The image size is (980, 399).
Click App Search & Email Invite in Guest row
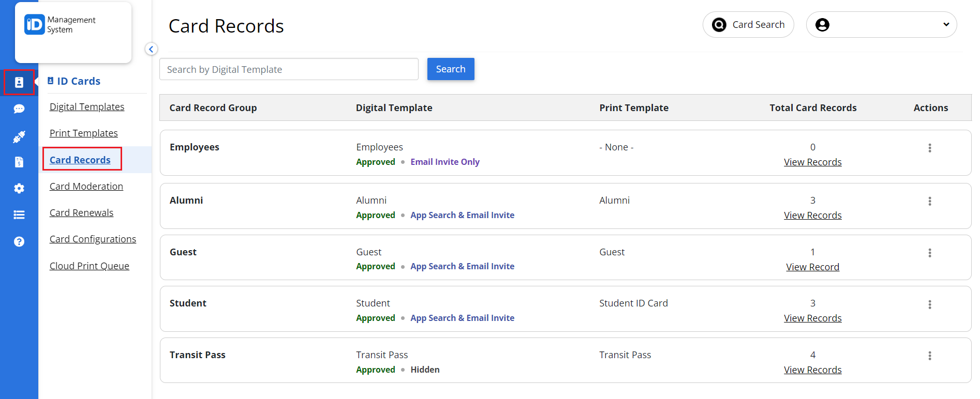coord(463,267)
